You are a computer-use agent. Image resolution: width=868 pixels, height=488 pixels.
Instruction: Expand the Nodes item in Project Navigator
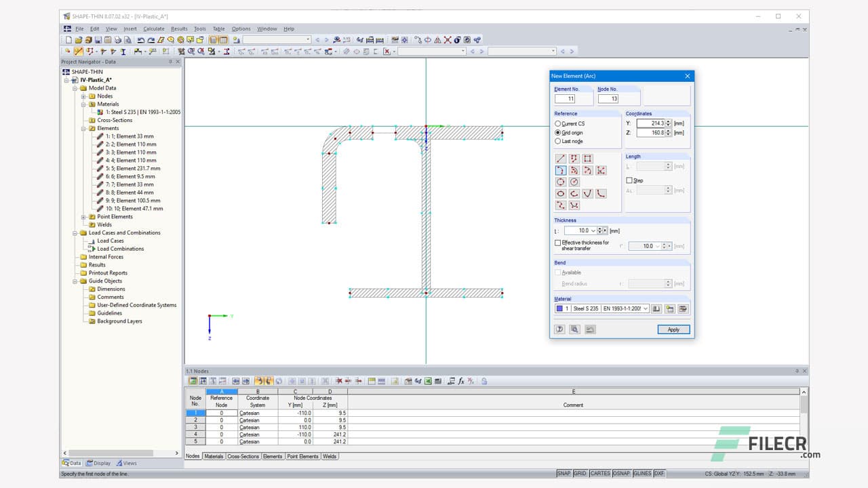(83, 96)
